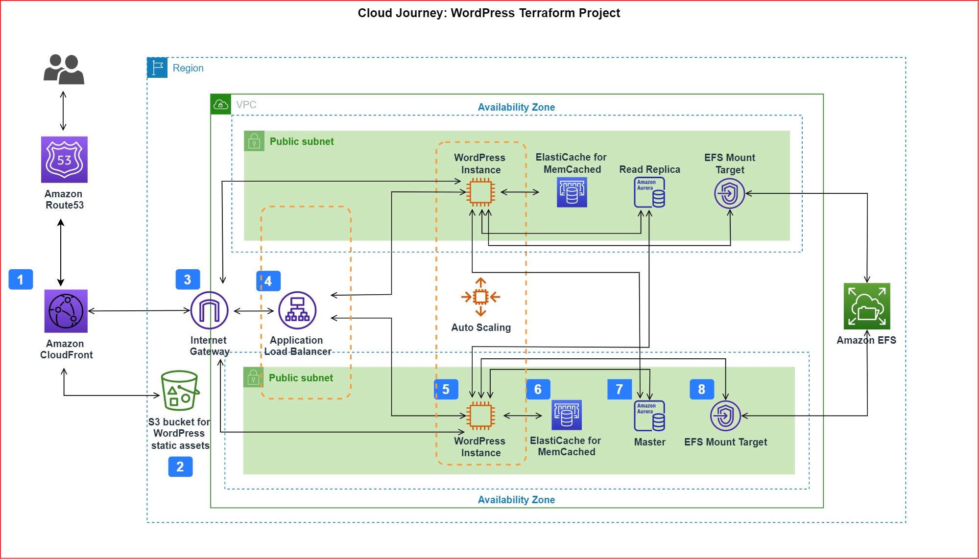Click the lower WordPress Instance label

pos(480,447)
